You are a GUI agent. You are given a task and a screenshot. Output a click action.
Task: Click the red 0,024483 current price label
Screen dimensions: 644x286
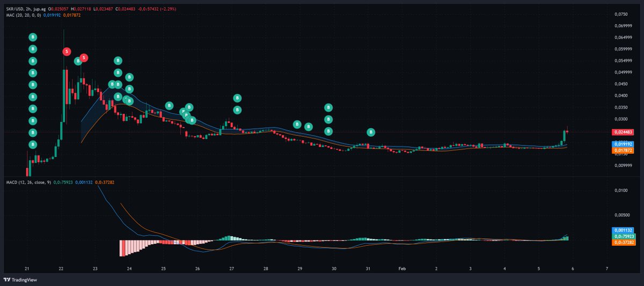624,132
